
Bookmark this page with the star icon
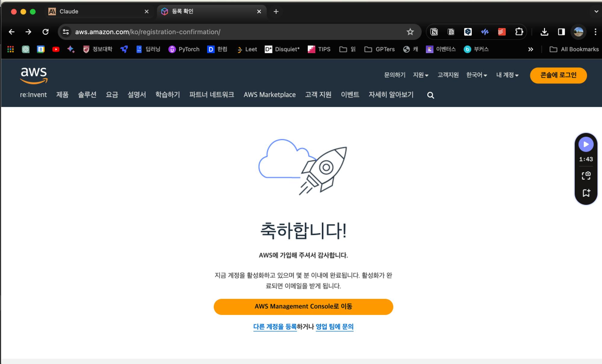[x=410, y=32]
